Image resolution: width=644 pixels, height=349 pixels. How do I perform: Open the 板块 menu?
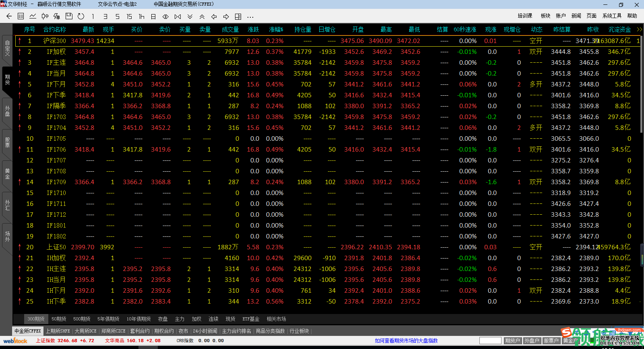545,16
